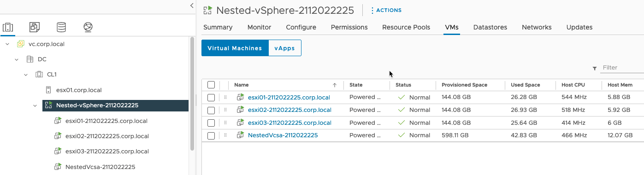
Task: Open the Permissions tab
Action: 349,27
